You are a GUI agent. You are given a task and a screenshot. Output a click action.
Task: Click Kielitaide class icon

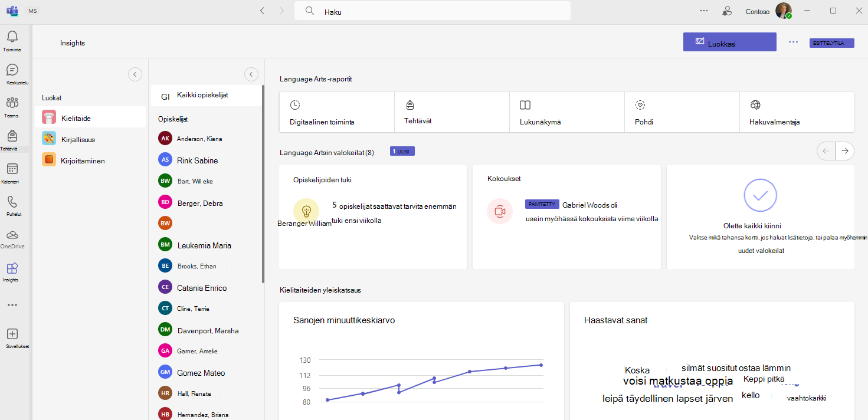click(x=50, y=117)
